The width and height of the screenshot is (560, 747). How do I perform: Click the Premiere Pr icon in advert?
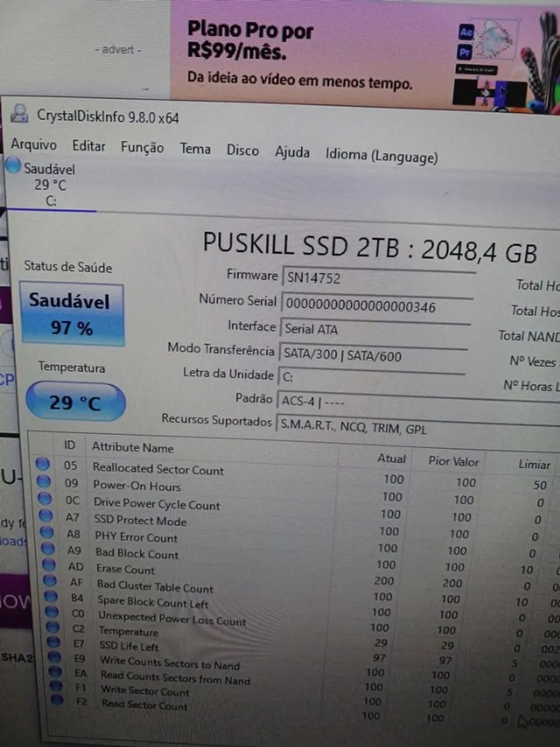tap(464, 53)
